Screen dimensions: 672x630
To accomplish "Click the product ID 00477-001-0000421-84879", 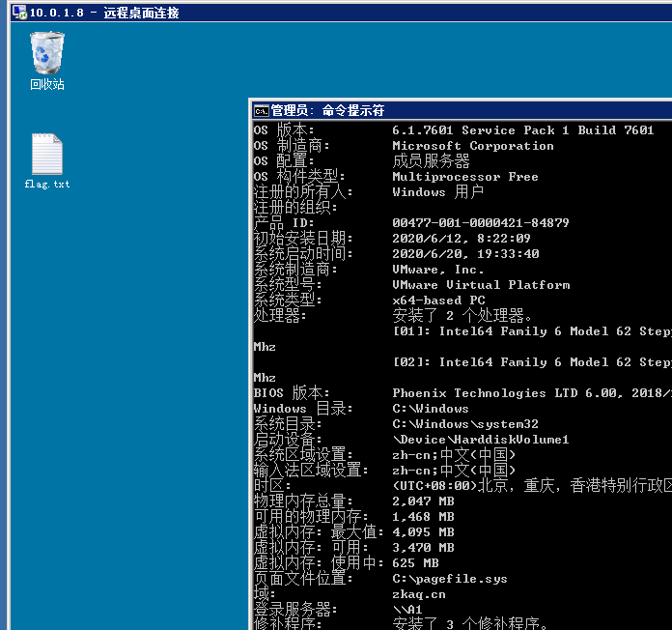I will [481, 223].
